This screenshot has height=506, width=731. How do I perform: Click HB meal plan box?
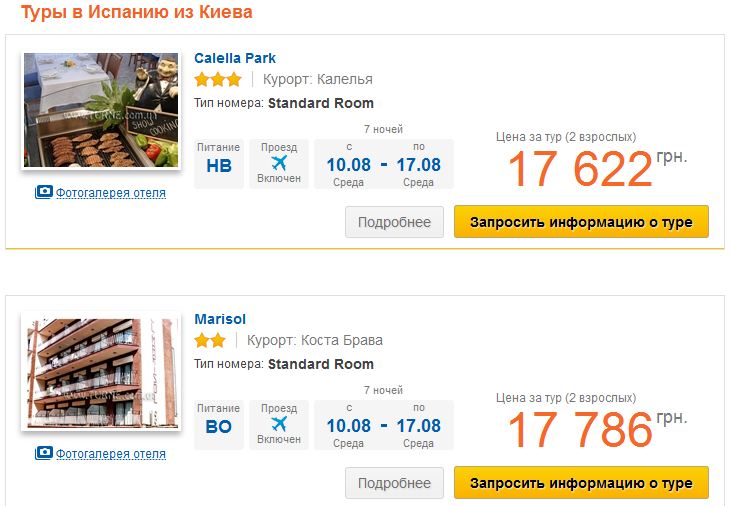(x=219, y=164)
